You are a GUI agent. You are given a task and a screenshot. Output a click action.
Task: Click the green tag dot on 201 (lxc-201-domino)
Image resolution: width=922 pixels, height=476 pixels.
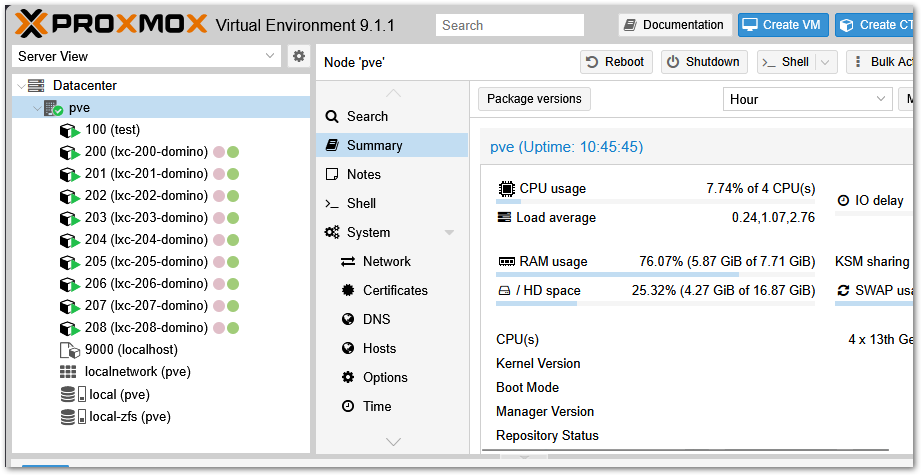tap(233, 174)
